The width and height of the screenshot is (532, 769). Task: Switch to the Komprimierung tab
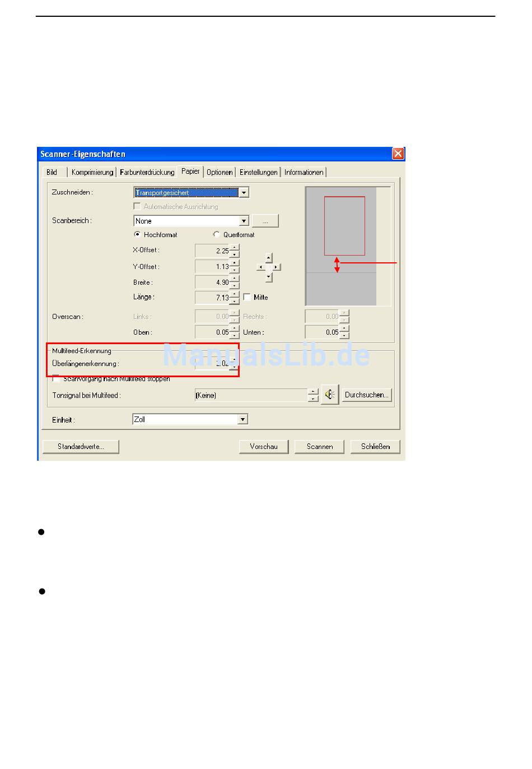pyautogui.click(x=92, y=173)
